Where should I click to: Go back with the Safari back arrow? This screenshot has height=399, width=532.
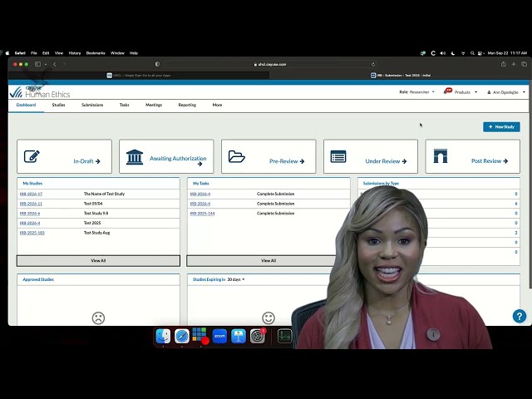[55, 64]
